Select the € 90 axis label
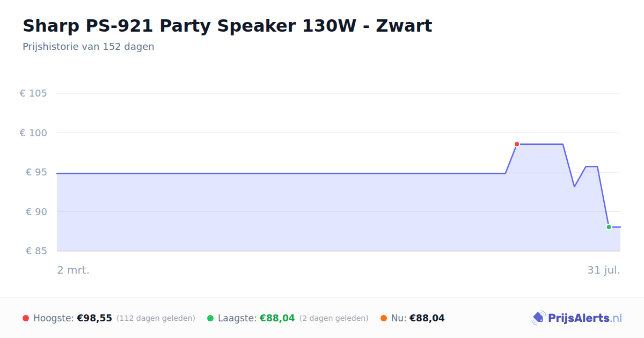 [36, 212]
